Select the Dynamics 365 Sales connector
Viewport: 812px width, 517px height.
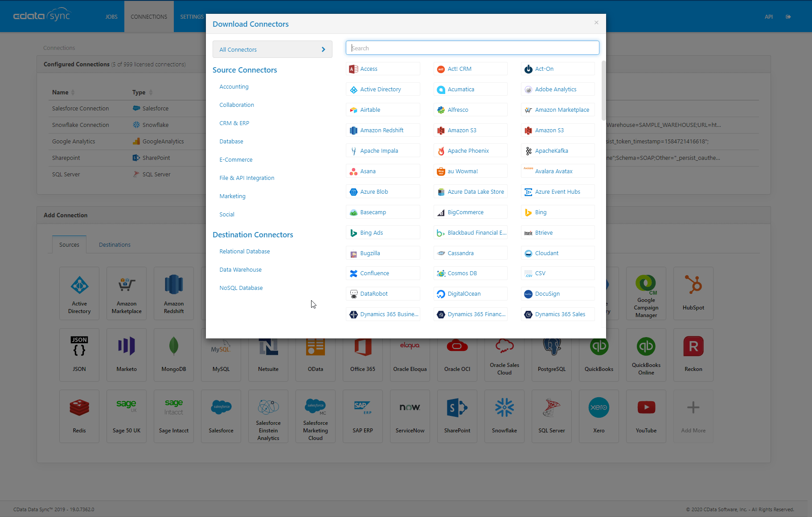coord(558,314)
